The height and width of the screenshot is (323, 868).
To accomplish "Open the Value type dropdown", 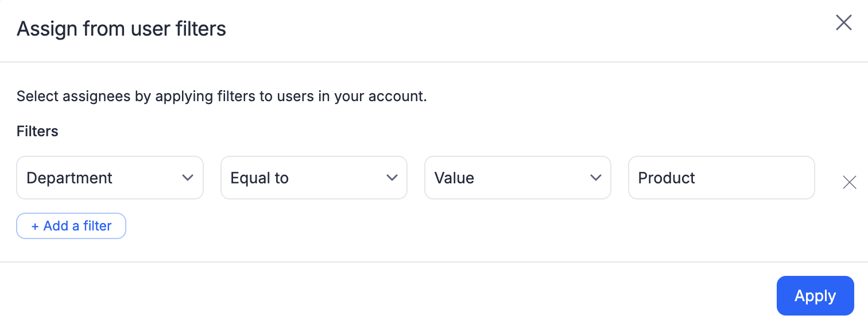I will pos(517,178).
